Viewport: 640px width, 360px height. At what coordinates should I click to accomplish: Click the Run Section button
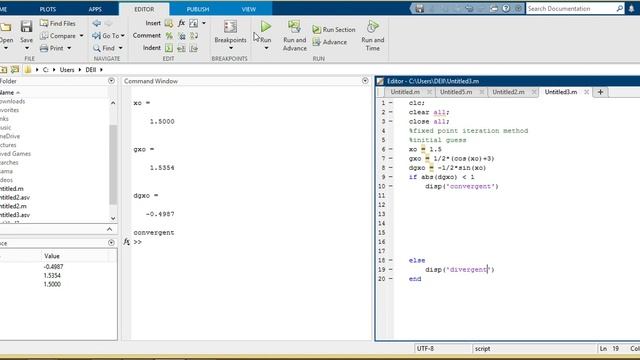(334, 29)
